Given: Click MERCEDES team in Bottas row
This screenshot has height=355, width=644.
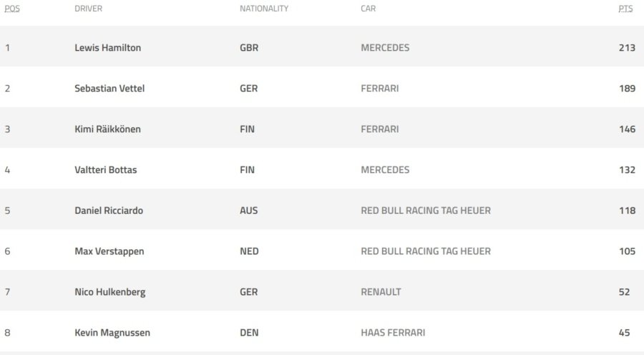Looking at the screenshot, I should 385,170.
